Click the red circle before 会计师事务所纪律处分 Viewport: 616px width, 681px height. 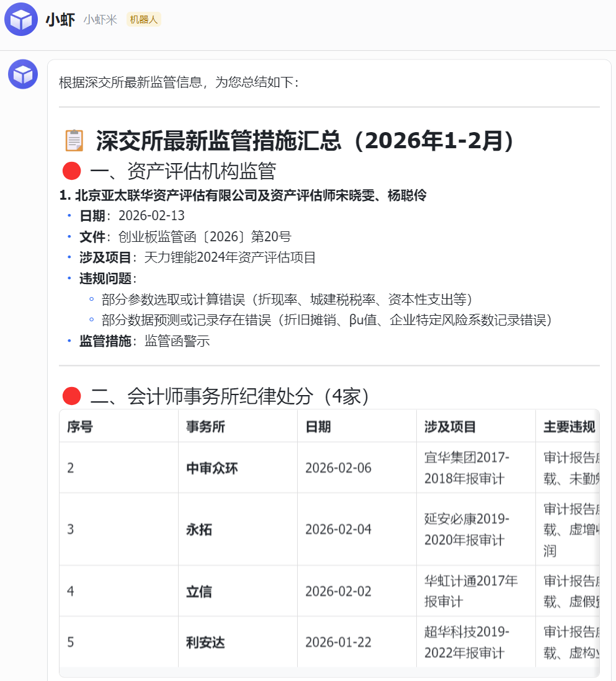point(72,396)
